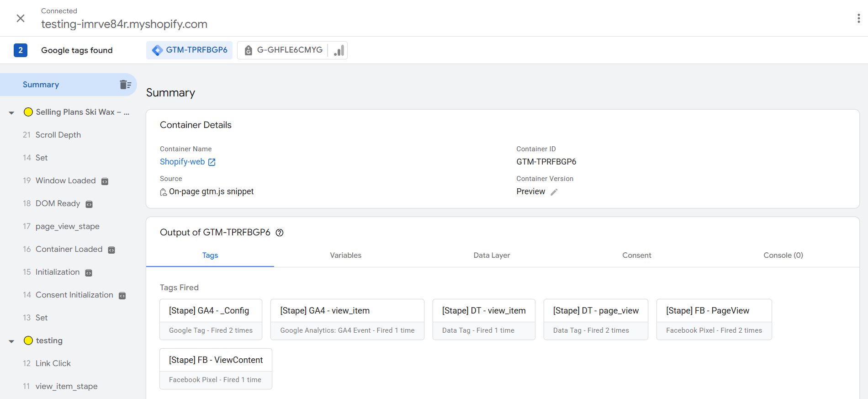Open event 12 Link Click
The image size is (868, 399).
(47, 363)
